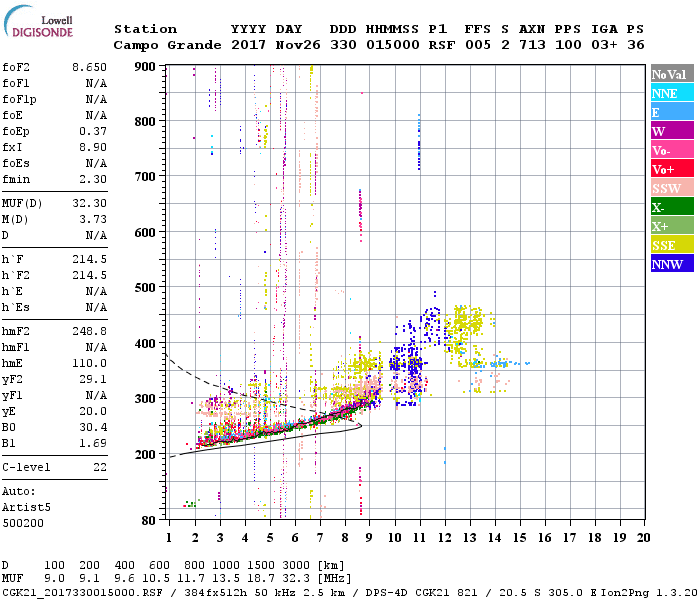
Task: Click the D 1500 distance label
Action: [261, 565]
